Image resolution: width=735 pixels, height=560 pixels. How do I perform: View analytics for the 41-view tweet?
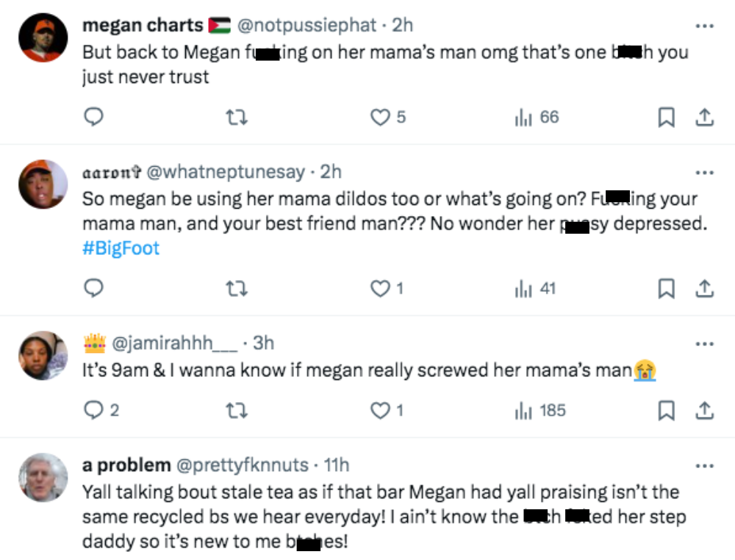537,288
